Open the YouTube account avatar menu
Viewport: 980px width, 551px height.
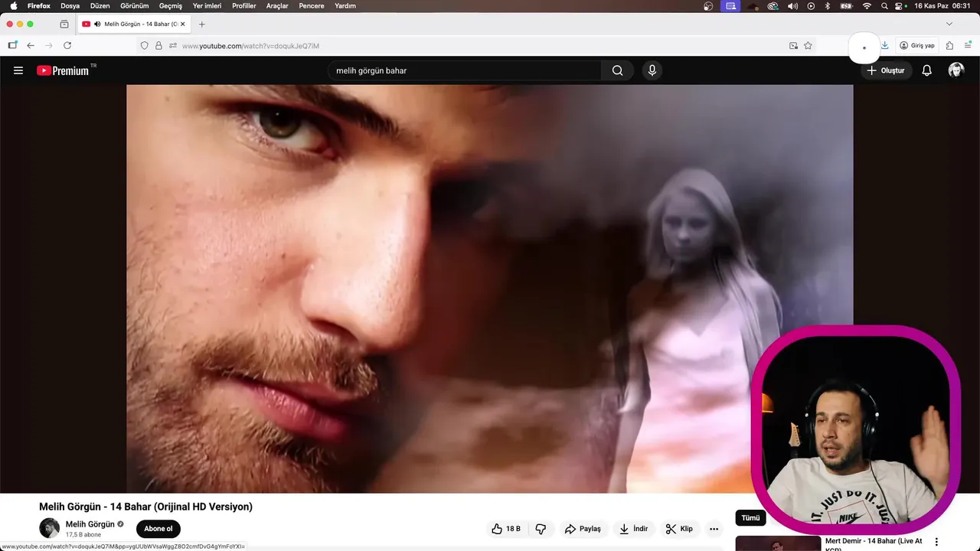(956, 70)
